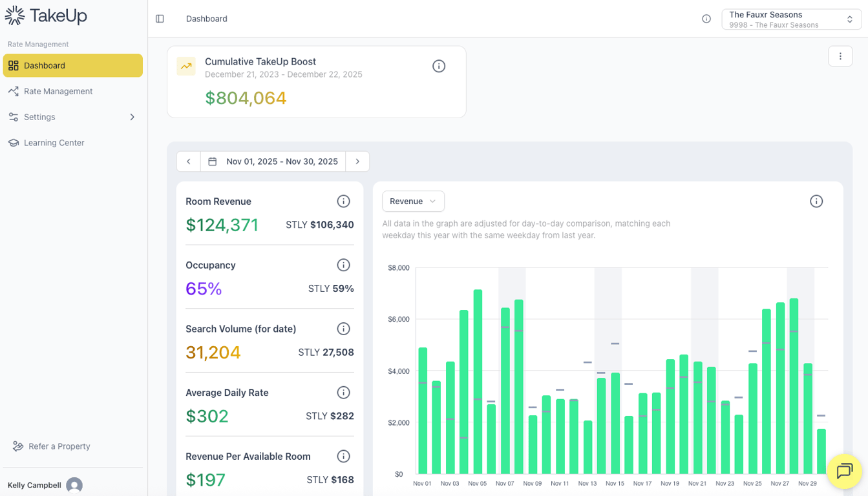Advance to the next date range
This screenshot has width=868, height=496.
[x=357, y=161]
